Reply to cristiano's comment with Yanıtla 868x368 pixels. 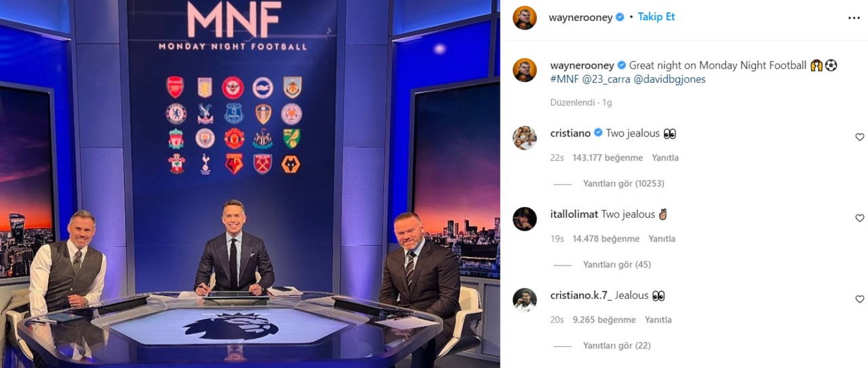(x=665, y=158)
